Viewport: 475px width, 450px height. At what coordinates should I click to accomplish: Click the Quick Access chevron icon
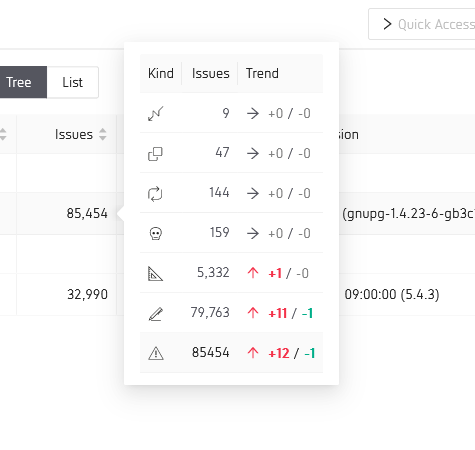point(387,24)
